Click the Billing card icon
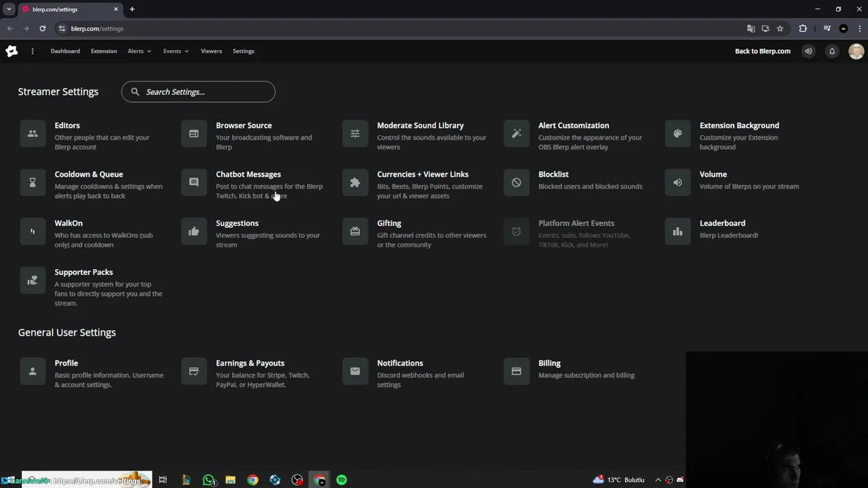The image size is (868, 488). [516, 371]
